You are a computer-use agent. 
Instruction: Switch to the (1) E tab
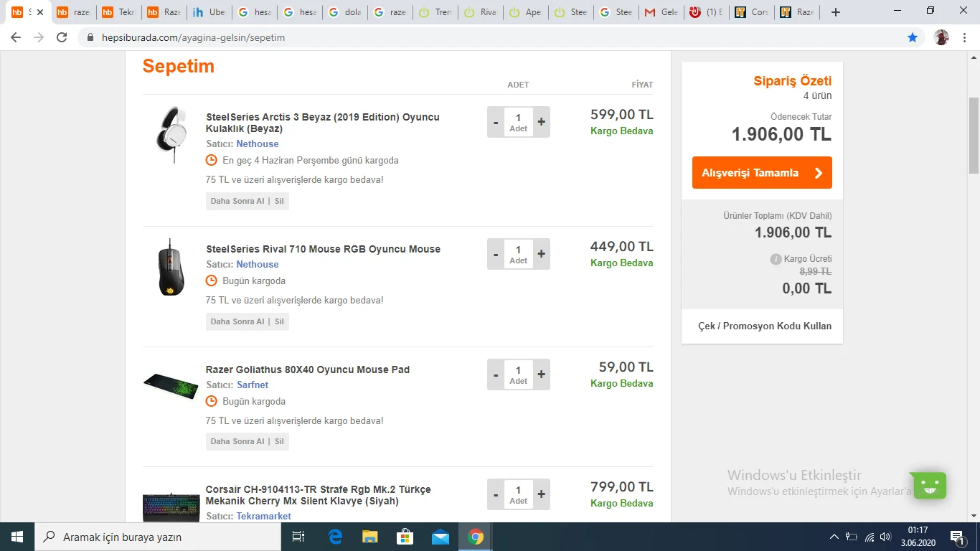[x=706, y=12]
